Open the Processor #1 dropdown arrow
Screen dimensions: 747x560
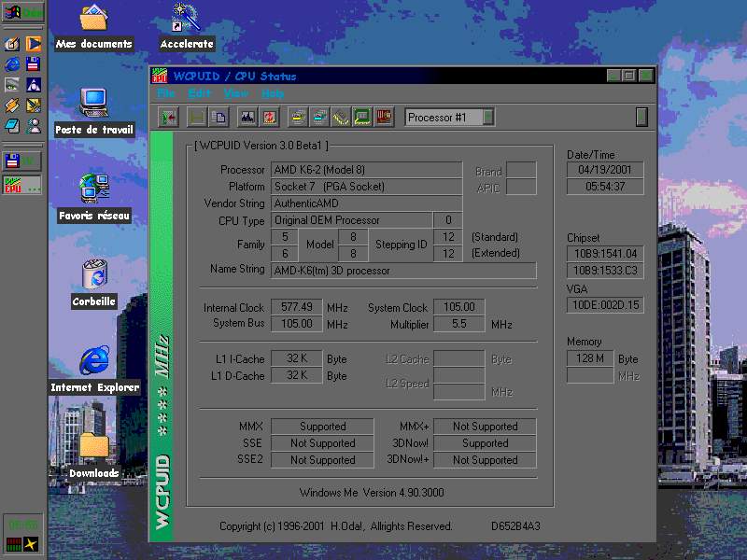pyautogui.click(x=488, y=118)
